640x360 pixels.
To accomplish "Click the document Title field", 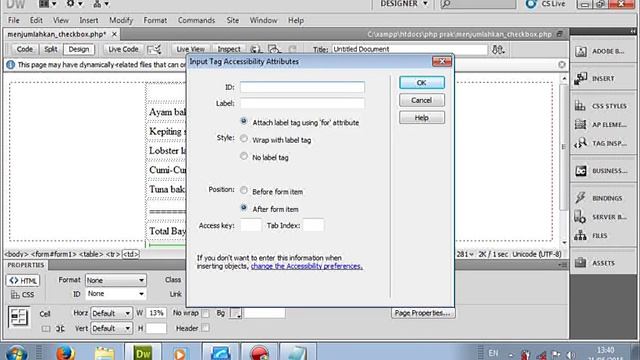I will 409,49.
